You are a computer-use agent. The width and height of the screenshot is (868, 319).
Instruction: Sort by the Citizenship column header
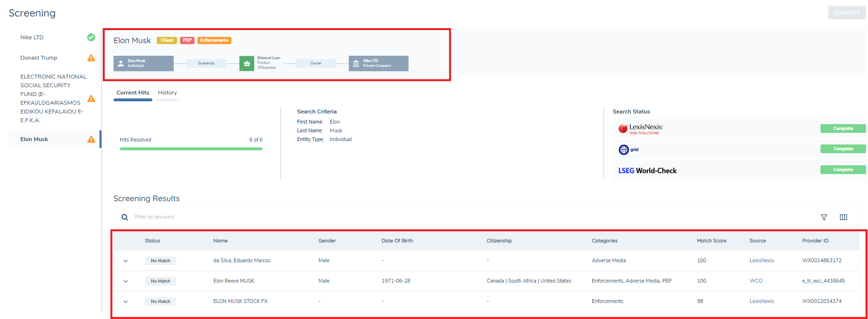(499, 241)
